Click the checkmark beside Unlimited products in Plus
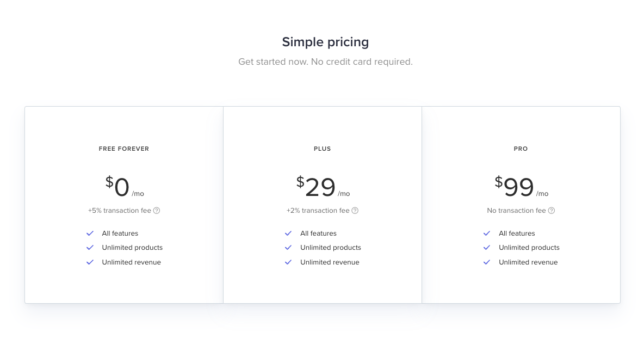This screenshot has height=338, width=644. click(x=288, y=248)
